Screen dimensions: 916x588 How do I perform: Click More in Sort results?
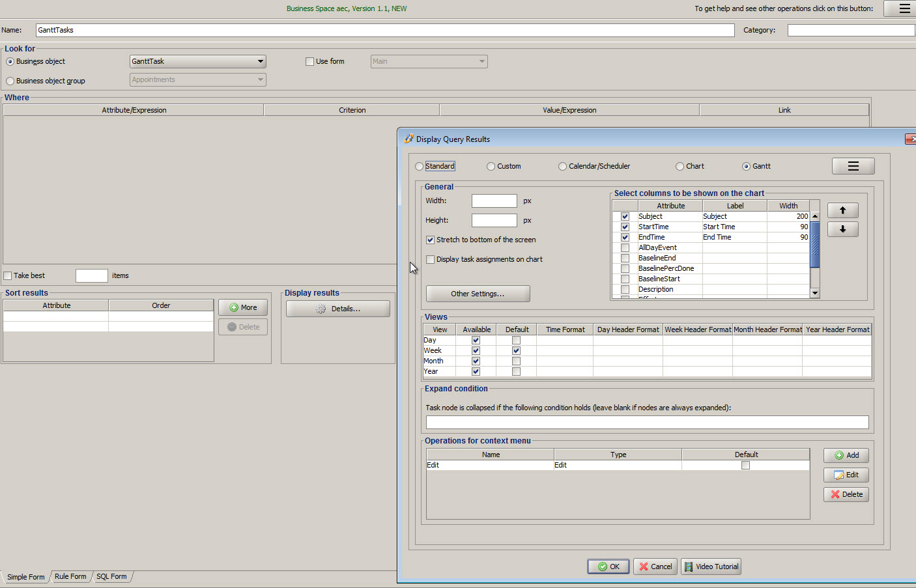click(243, 307)
